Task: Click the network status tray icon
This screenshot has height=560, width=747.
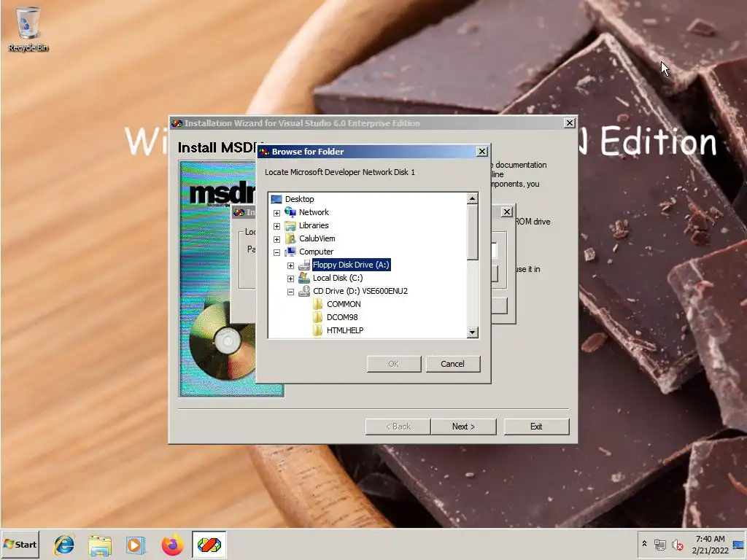Action: pyautogui.click(x=659, y=544)
